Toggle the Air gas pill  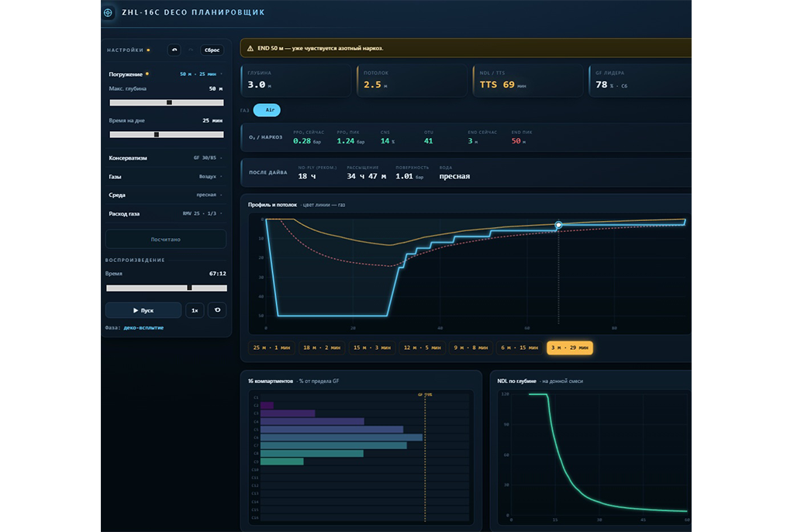pyautogui.click(x=267, y=110)
